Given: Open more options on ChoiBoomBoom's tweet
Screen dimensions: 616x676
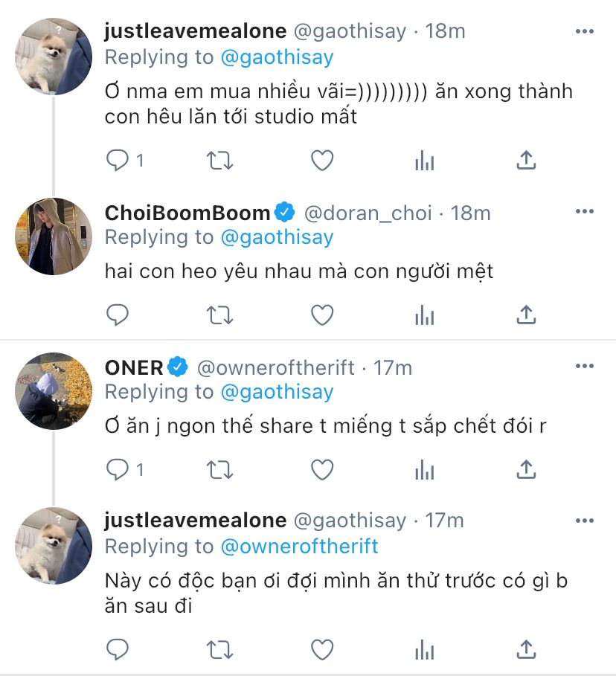Looking at the screenshot, I should point(585,213).
